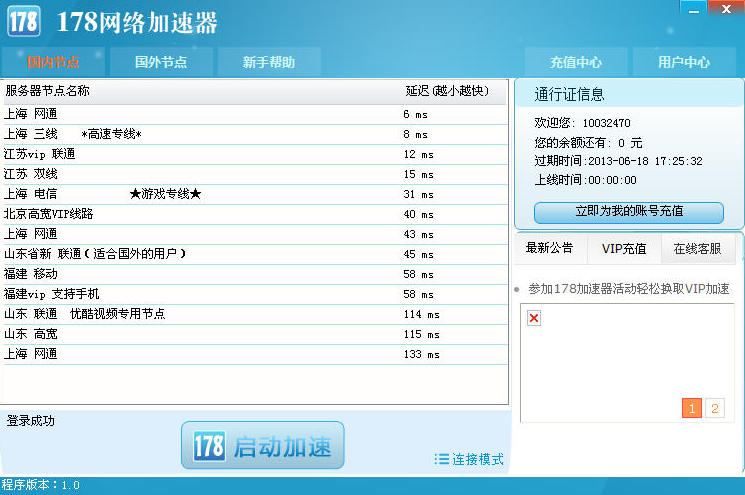The width and height of the screenshot is (745, 495).
Task: Open 用户中心
Action: (x=684, y=62)
